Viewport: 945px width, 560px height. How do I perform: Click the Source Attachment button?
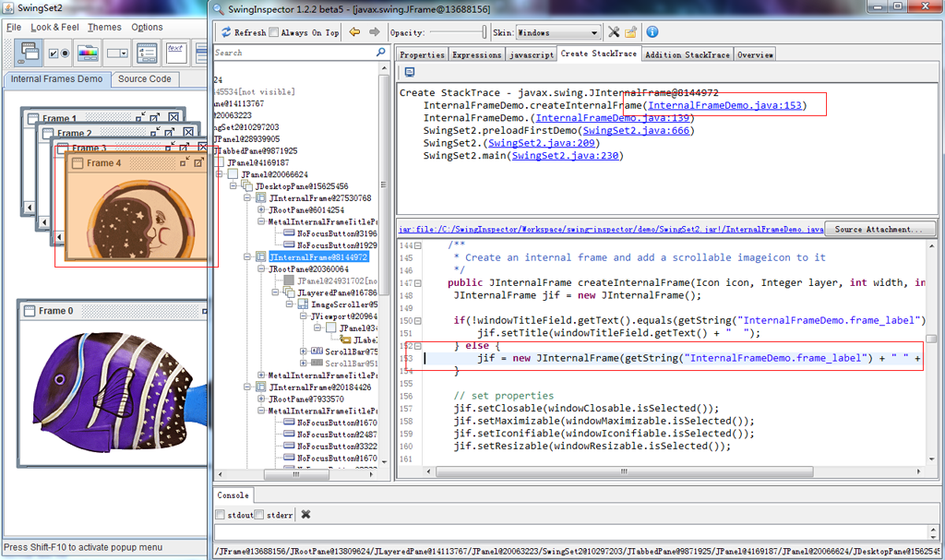point(879,229)
